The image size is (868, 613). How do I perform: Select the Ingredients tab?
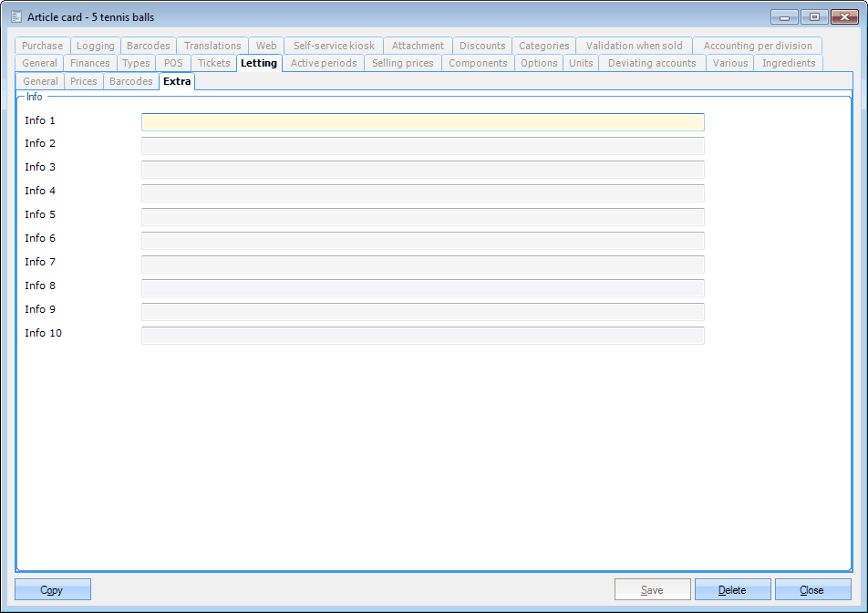[x=789, y=63]
